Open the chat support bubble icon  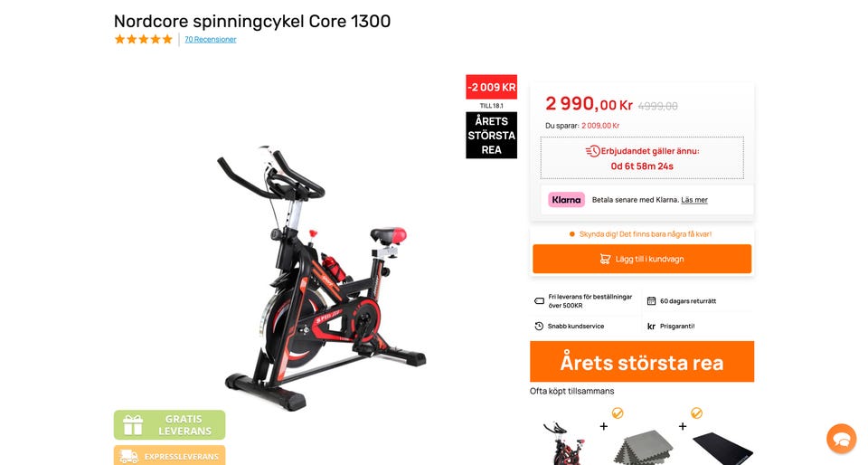point(842,439)
